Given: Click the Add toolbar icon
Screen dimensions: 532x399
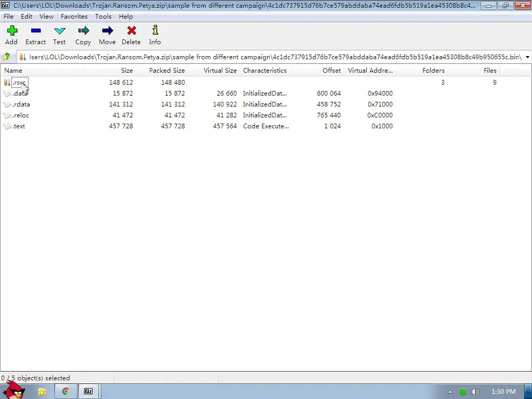Looking at the screenshot, I should pyautogui.click(x=12, y=31).
